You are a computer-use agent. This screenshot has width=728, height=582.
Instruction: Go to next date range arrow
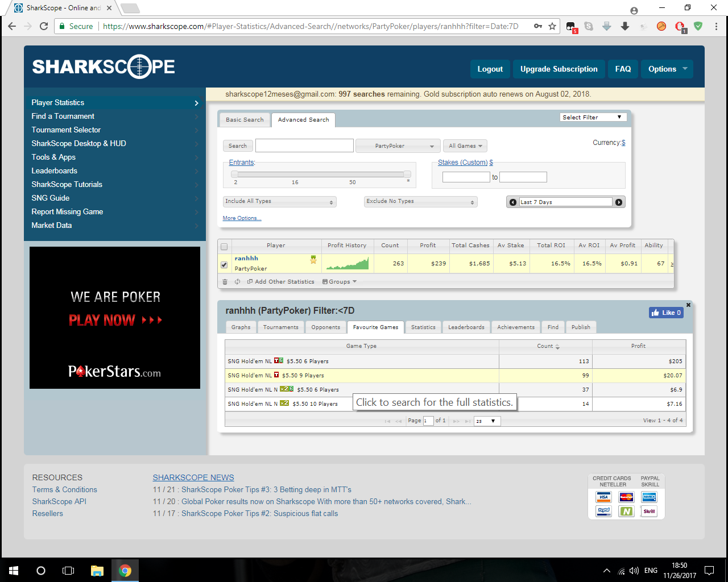pos(619,202)
